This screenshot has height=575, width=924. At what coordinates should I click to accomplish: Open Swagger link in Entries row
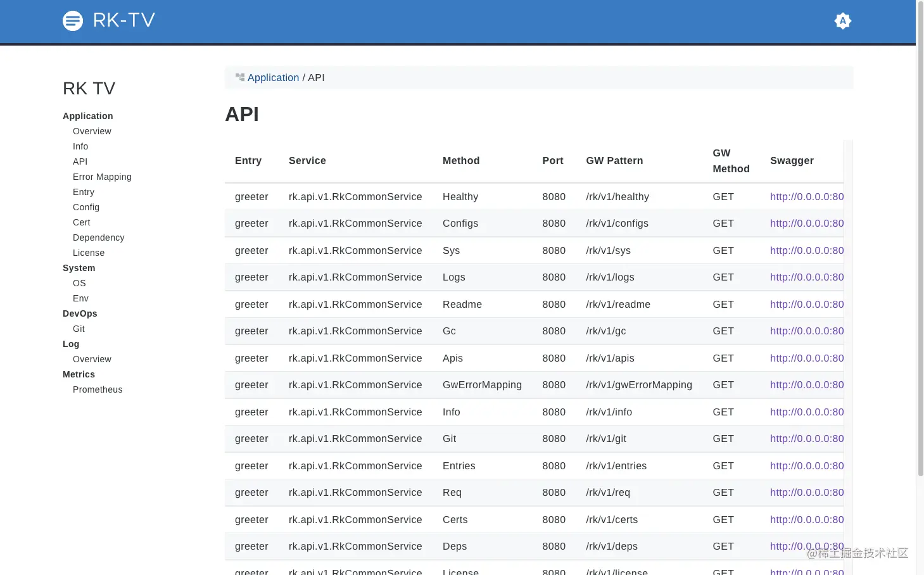pyautogui.click(x=807, y=466)
